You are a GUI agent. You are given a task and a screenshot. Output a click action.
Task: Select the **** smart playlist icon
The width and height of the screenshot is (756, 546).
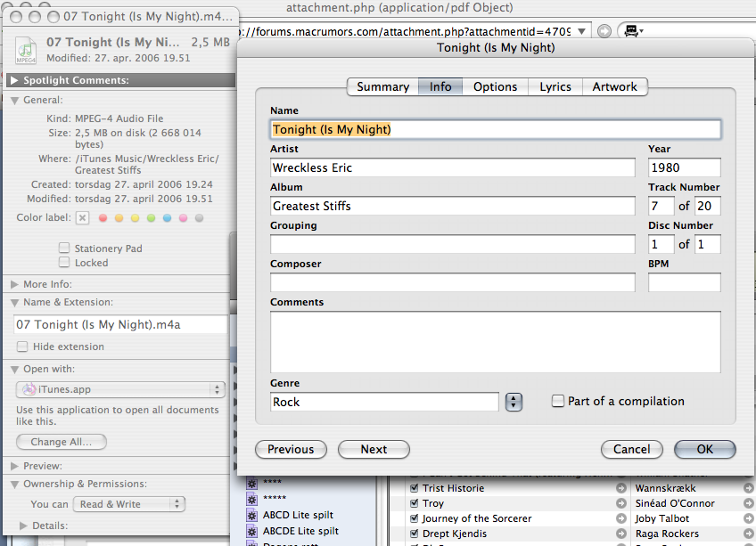pos(251,483)
